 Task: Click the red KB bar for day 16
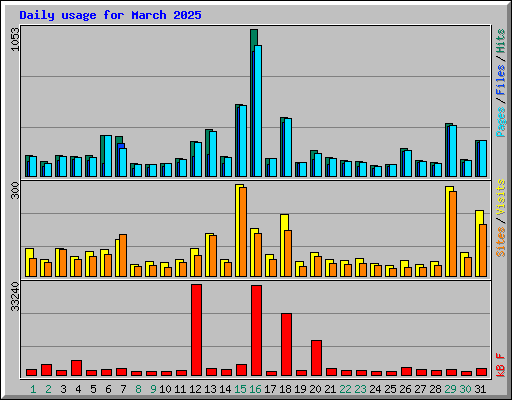256,331
